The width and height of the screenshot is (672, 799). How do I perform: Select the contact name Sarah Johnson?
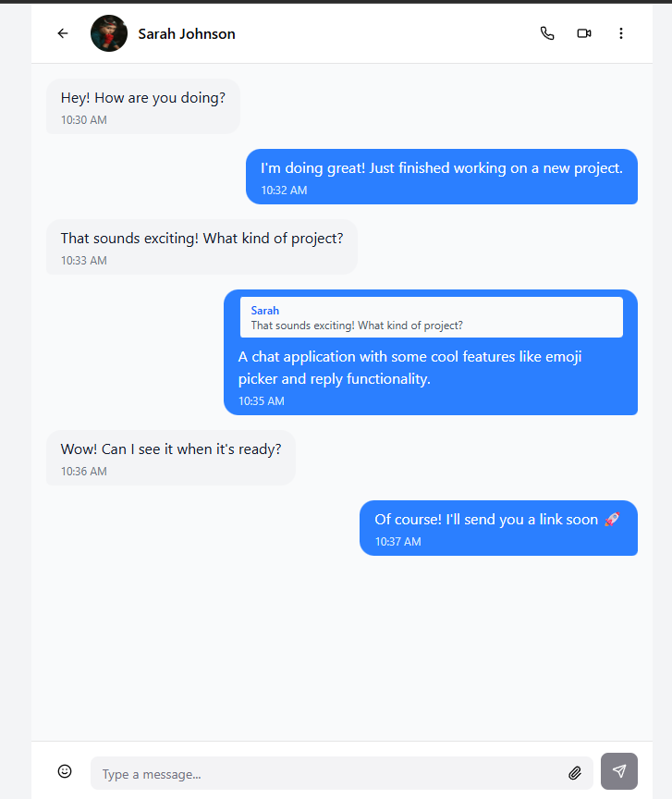point(186,33)
